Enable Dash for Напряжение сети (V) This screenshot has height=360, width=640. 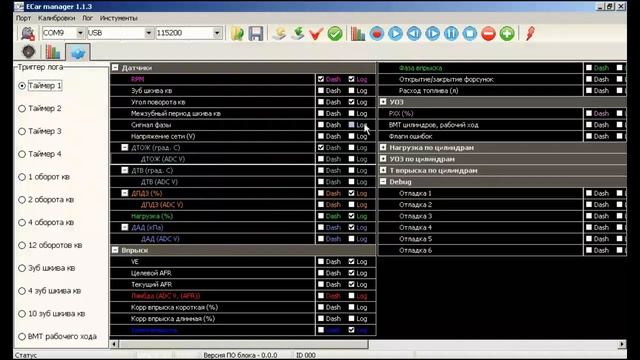point(321,136)
